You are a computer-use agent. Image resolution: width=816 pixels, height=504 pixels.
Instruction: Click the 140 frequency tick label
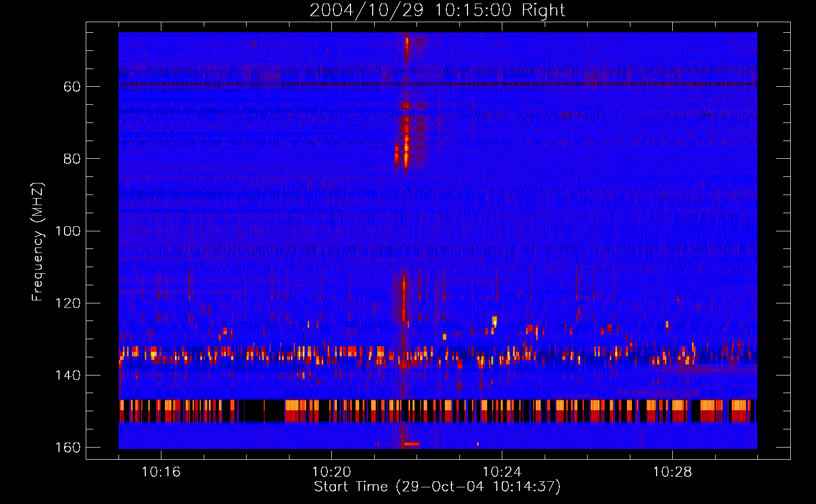click(68, 375)
